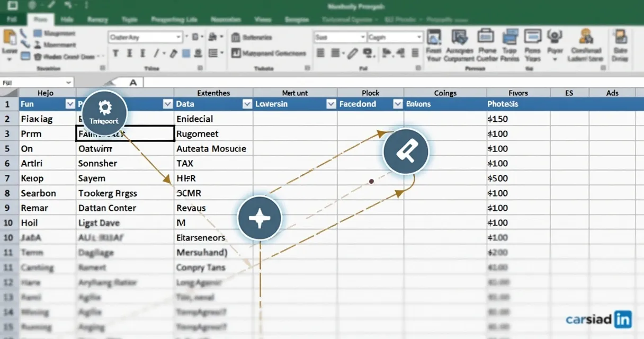Switch to the Pregenting Lite tab
Image resolution: width=644 pixels, height=339 pixels.
(x=174, y=20)
